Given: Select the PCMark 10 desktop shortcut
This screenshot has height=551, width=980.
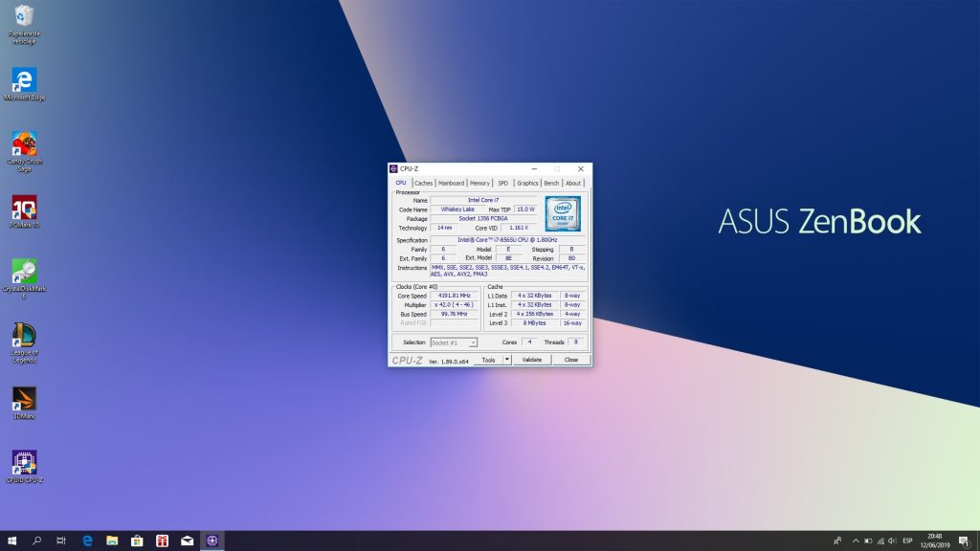Looking at the screenshot, I should [x=24, y=209].
